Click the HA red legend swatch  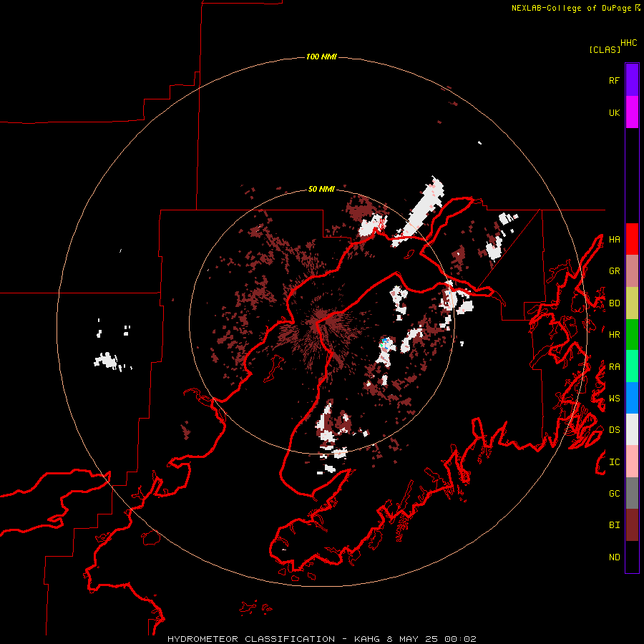[x=632, y=238]
